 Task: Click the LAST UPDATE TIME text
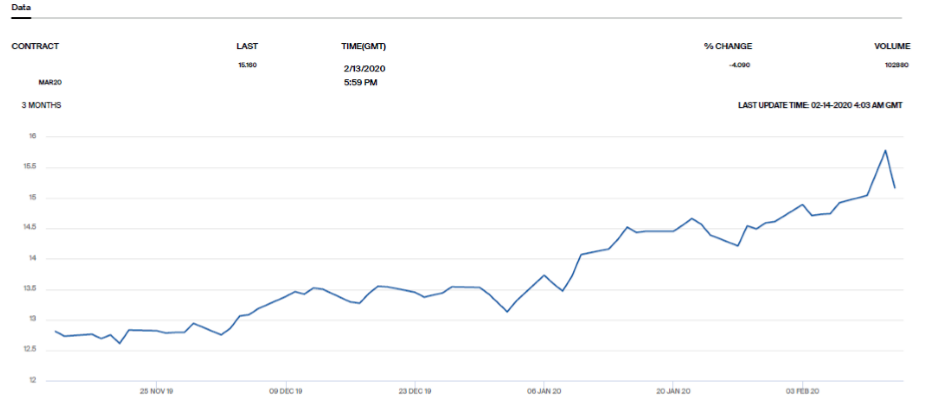pos(820,104)
